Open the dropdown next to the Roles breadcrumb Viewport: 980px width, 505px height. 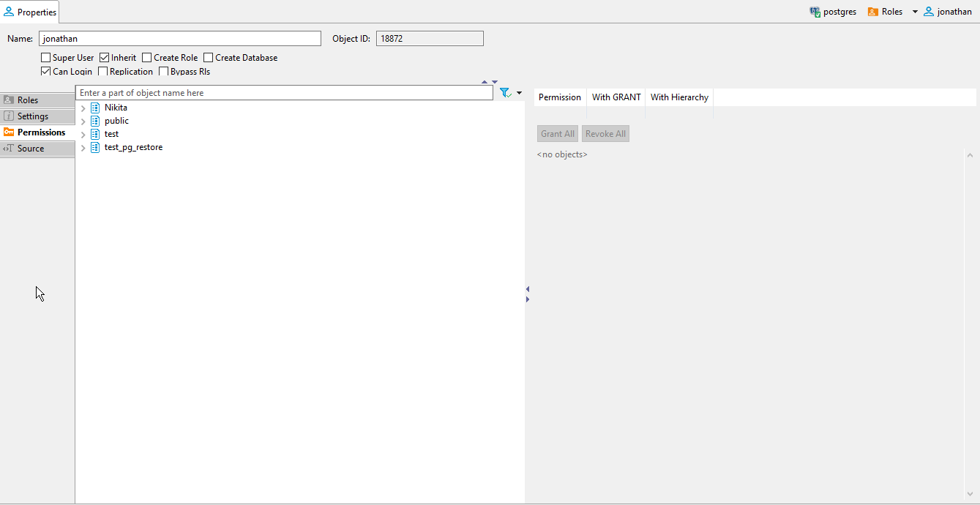(x=913, y=12)
